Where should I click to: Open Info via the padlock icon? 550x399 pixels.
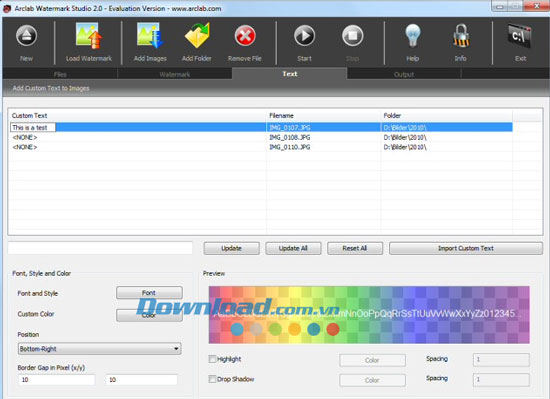(x=461, y=36)
